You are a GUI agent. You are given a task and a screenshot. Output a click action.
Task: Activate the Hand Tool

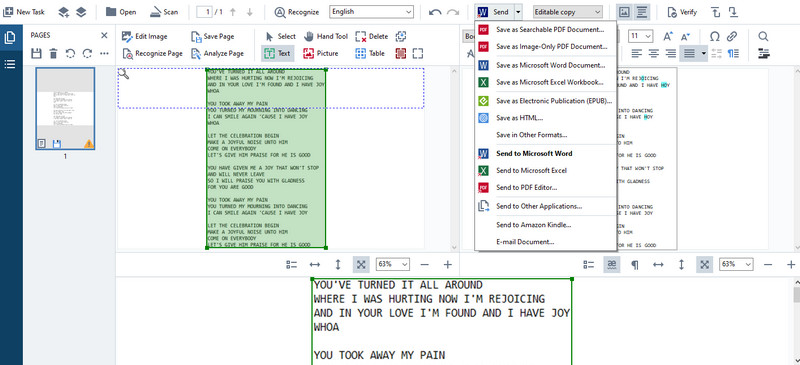pos(326,36)
